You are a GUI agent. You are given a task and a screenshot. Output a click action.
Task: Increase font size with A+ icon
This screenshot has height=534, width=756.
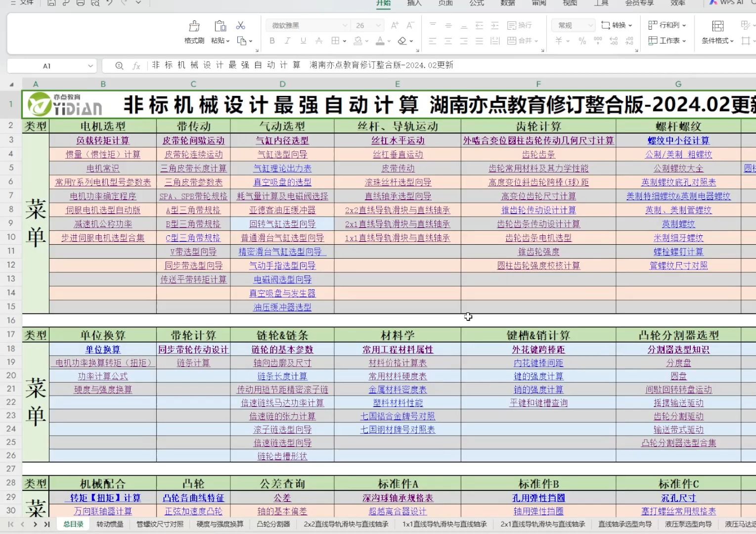tap(395, 25)
